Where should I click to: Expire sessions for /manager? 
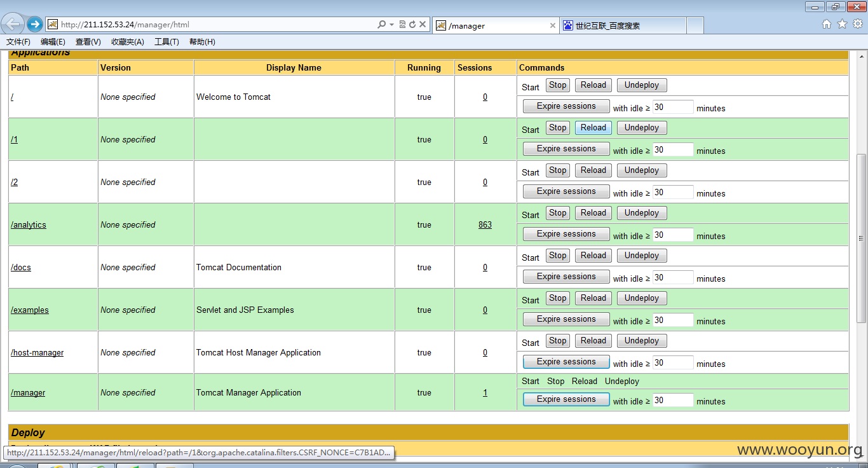pyautogui.click(x=566, y=399)
